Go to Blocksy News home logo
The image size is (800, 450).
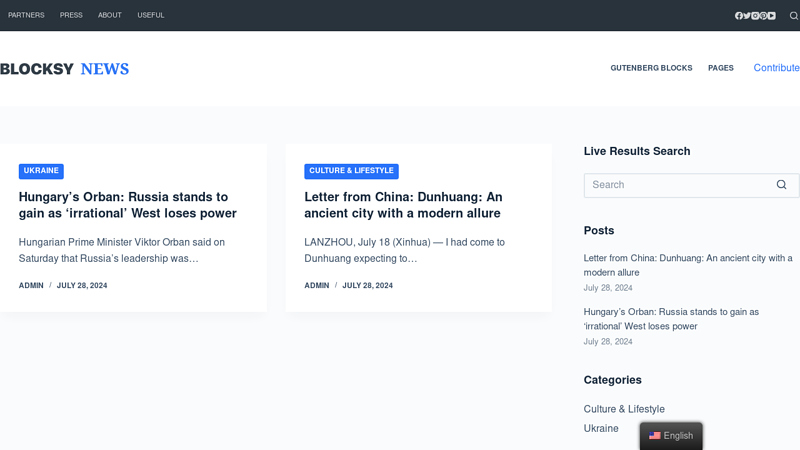tap(64, 69)
